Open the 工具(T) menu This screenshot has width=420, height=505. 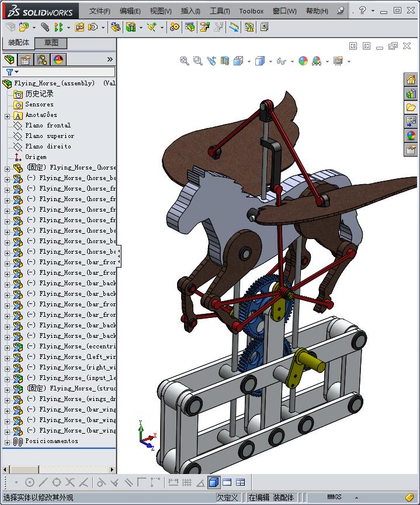(220, 11)
